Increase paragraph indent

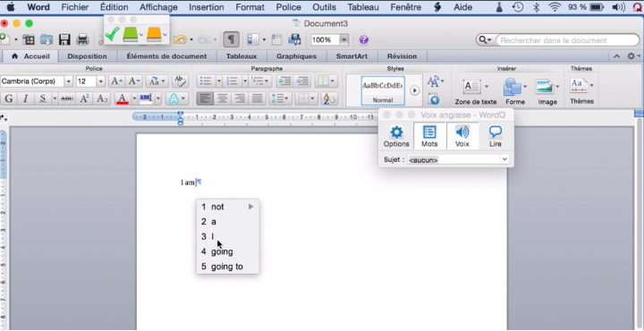[302, 81]
